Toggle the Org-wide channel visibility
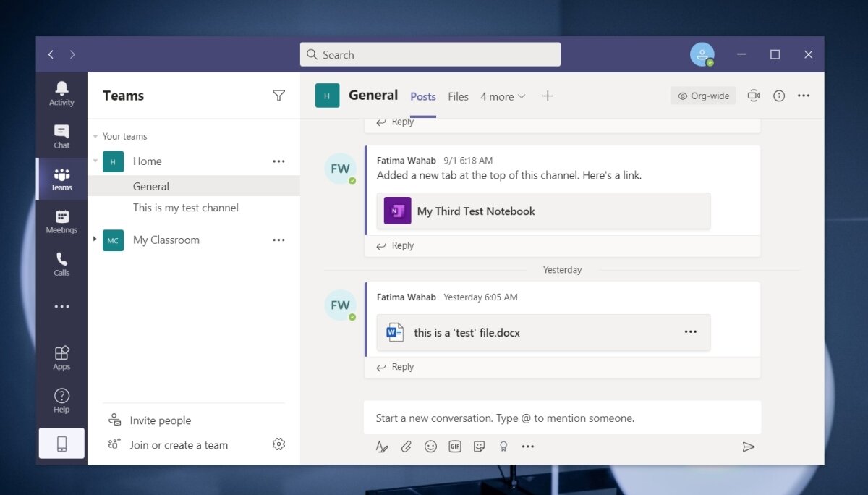This screenshot has height=495, width=868. [702, 95]
